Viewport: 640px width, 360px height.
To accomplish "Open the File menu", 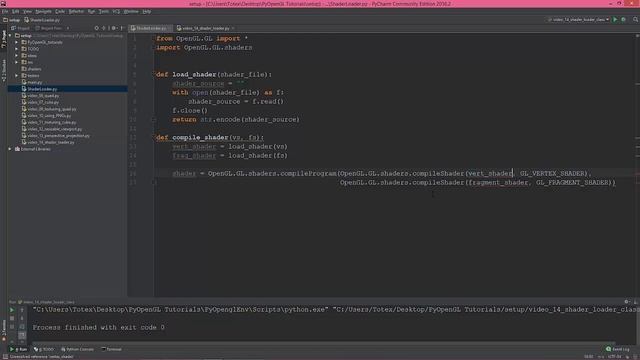I will pos(4,11).
